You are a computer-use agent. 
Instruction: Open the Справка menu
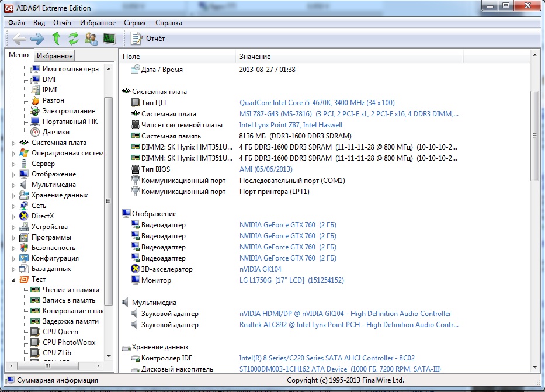[x=169, y=23]
